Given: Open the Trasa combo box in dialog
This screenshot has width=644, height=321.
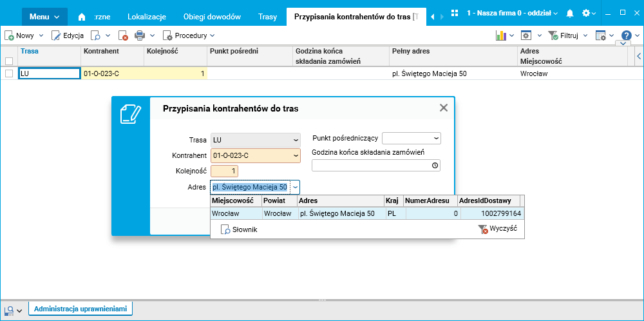Looking at the screenshot, I should pos(256,140).
